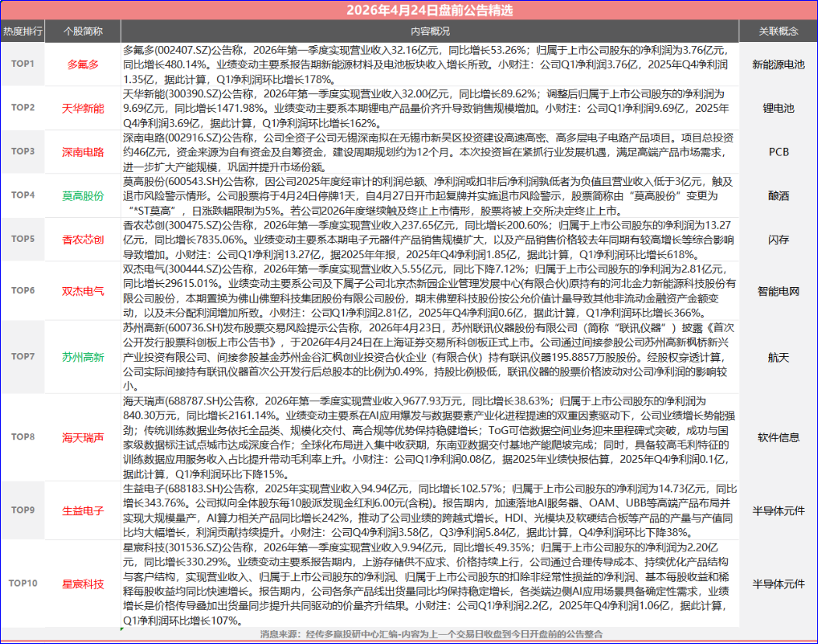Click the 香农芯创(300475.SZ) announcement summary
The width and height of the screenshot is (818, 644).
click(x=430, y=240)
